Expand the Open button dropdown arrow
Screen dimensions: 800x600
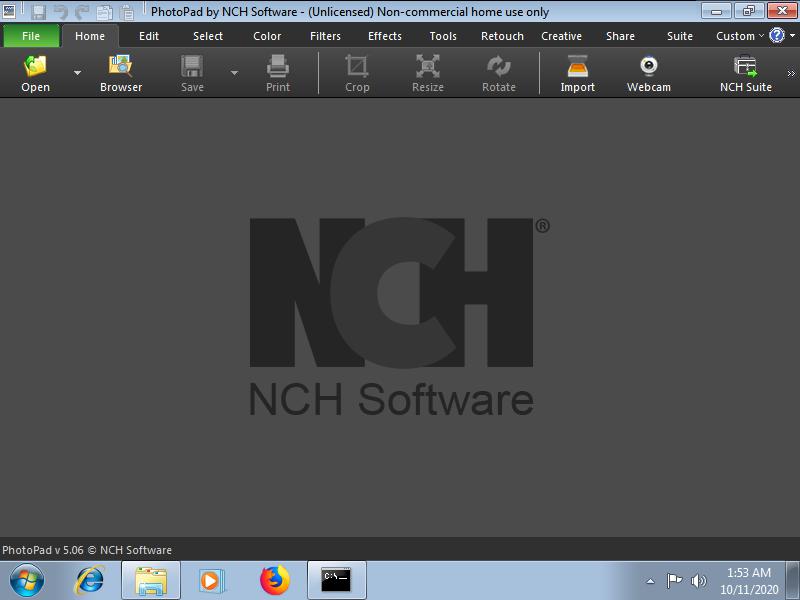click(78, 73)
